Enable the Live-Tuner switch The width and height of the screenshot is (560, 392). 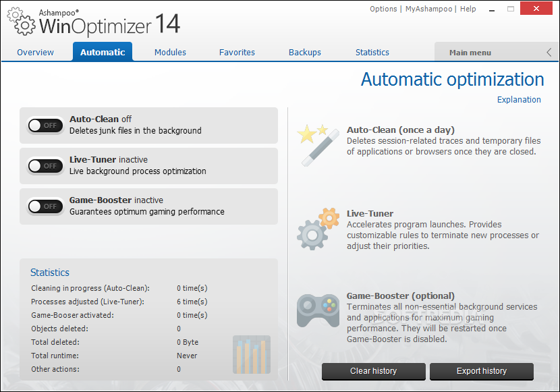[45, 166]
